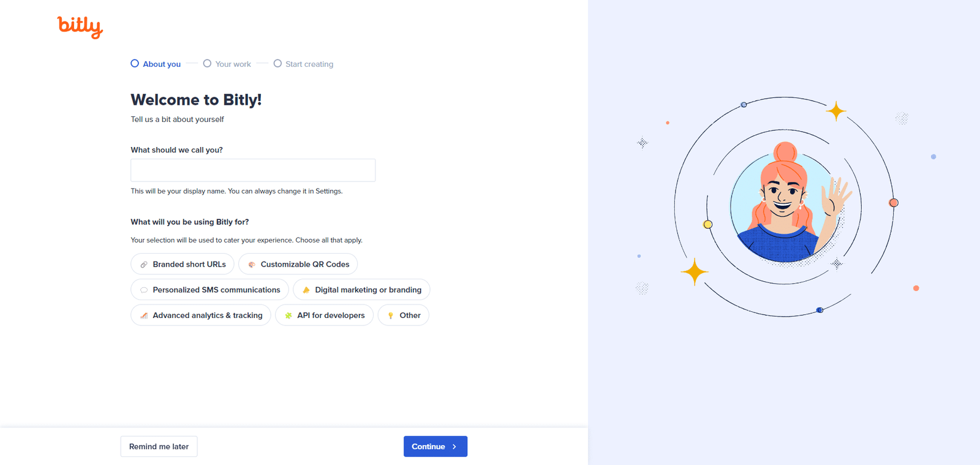Click the puzzle icon on API for developers

pyautogui.click(x=288, y=316)
